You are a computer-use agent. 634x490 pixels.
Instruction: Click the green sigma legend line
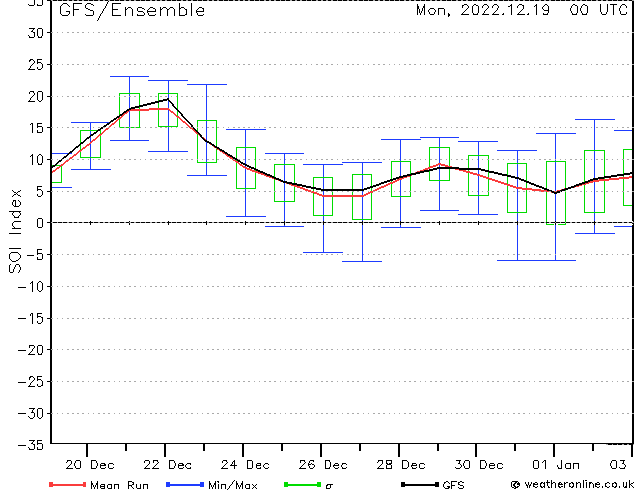(302, 484)
